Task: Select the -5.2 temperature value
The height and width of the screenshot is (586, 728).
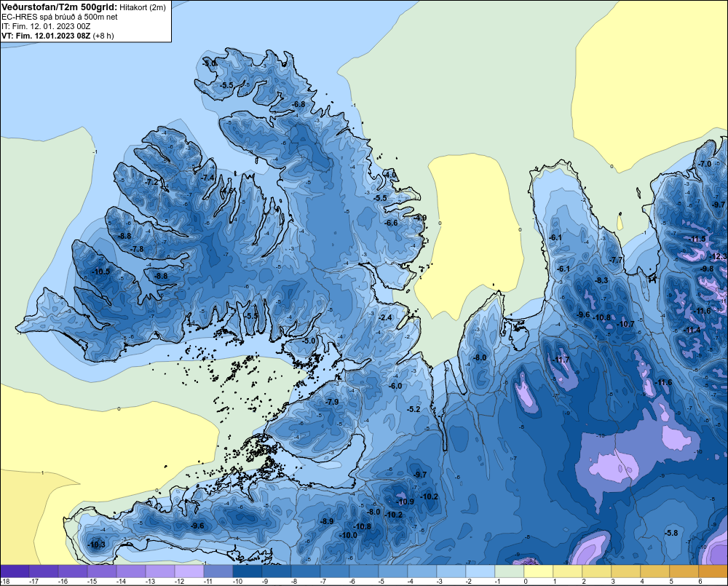Action: 414,409
